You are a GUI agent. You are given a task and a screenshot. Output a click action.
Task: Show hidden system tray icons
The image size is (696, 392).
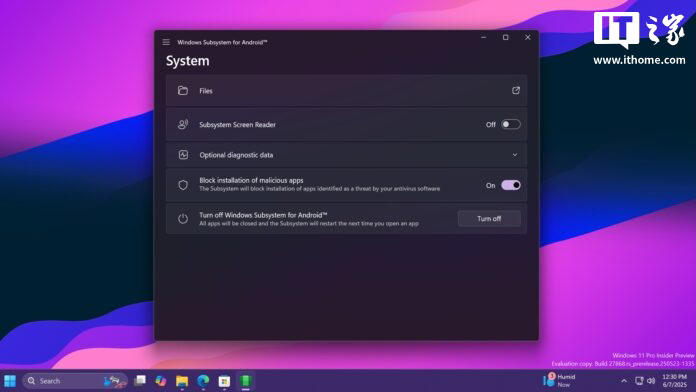624,381
